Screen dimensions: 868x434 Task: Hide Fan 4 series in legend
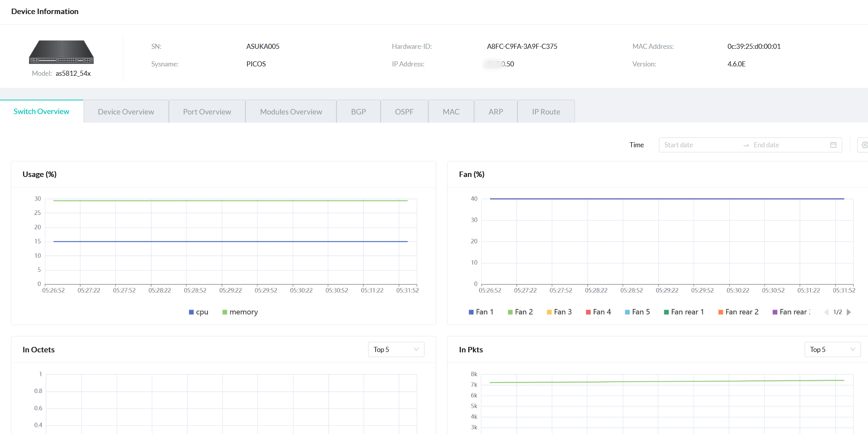tap(598, 312)
